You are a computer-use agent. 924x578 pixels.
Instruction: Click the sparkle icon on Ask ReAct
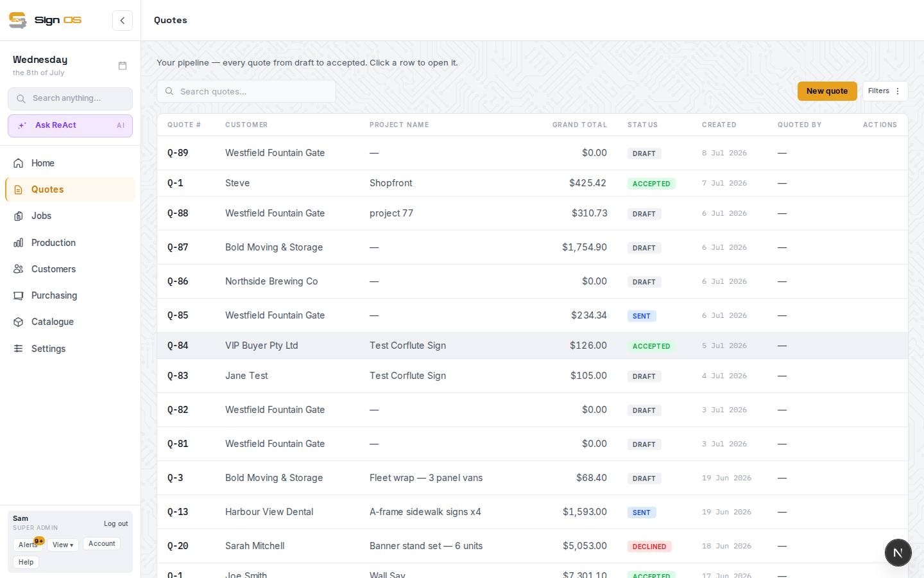22,126
